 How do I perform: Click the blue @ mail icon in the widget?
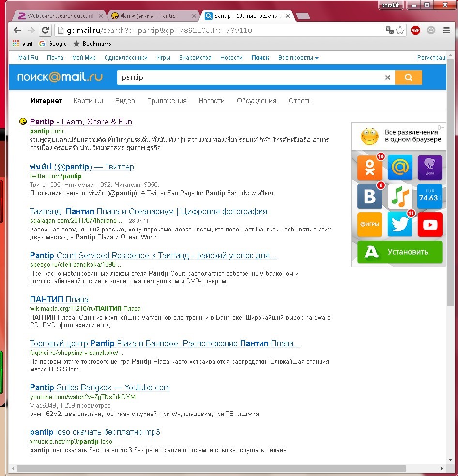click(400, 167)
